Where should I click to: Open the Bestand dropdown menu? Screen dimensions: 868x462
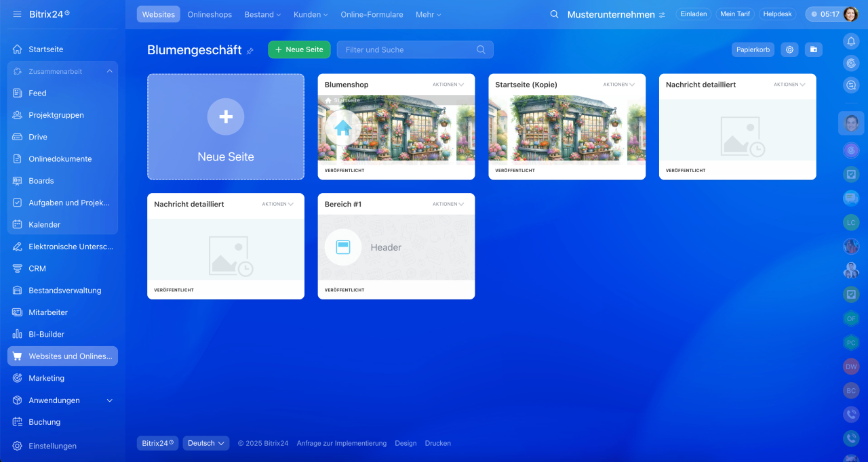tap(262, 14)
